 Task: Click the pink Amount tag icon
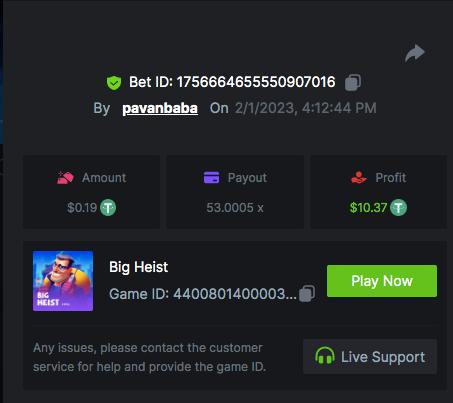(x=65, y=178)
